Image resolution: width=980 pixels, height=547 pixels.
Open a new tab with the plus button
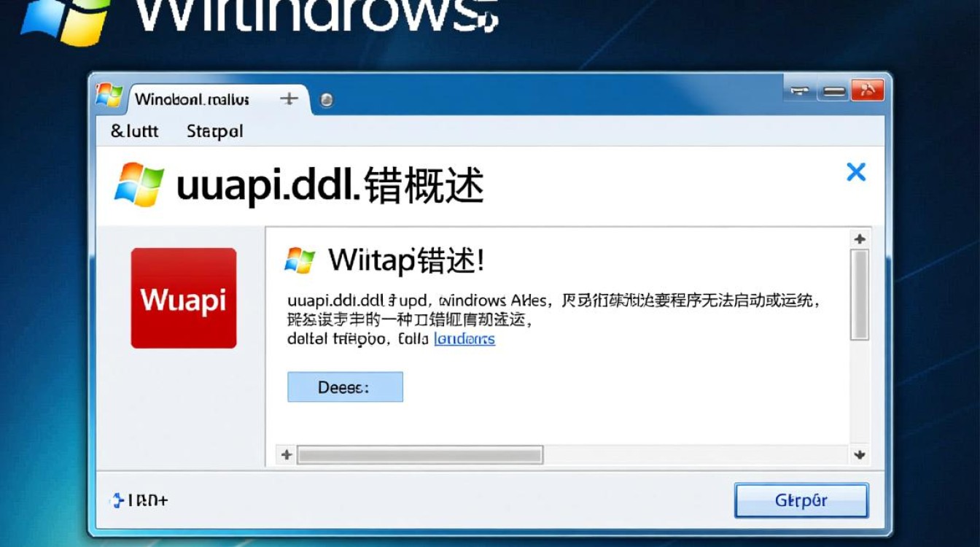[289, 98]
